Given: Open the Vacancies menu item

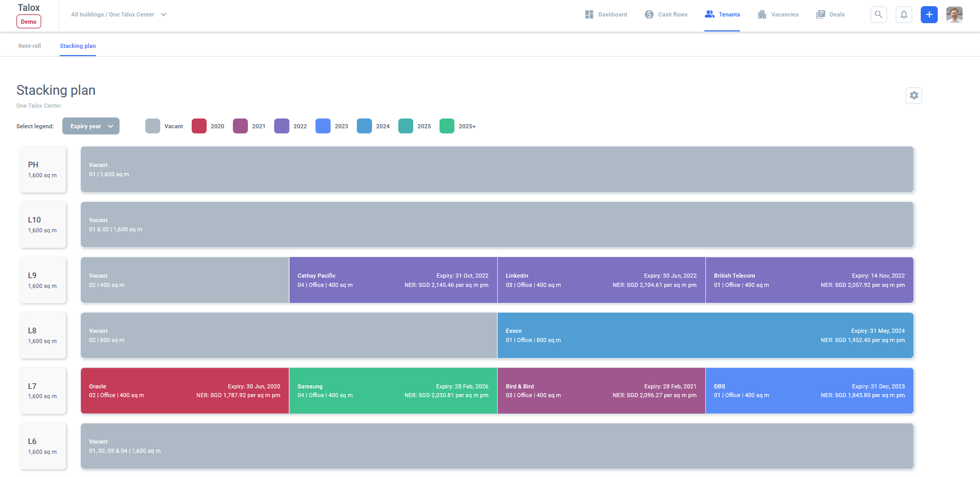Looking at the screenshot, I should pos(778,14).
